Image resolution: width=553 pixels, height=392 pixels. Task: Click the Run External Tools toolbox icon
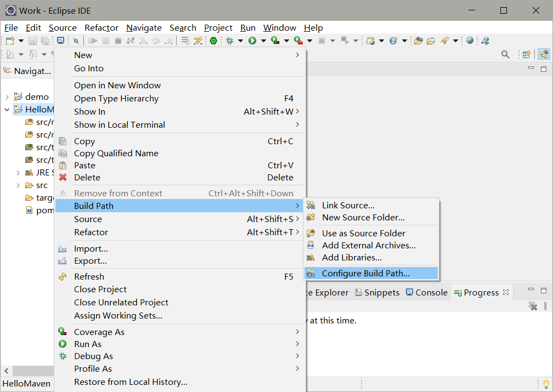298,41
